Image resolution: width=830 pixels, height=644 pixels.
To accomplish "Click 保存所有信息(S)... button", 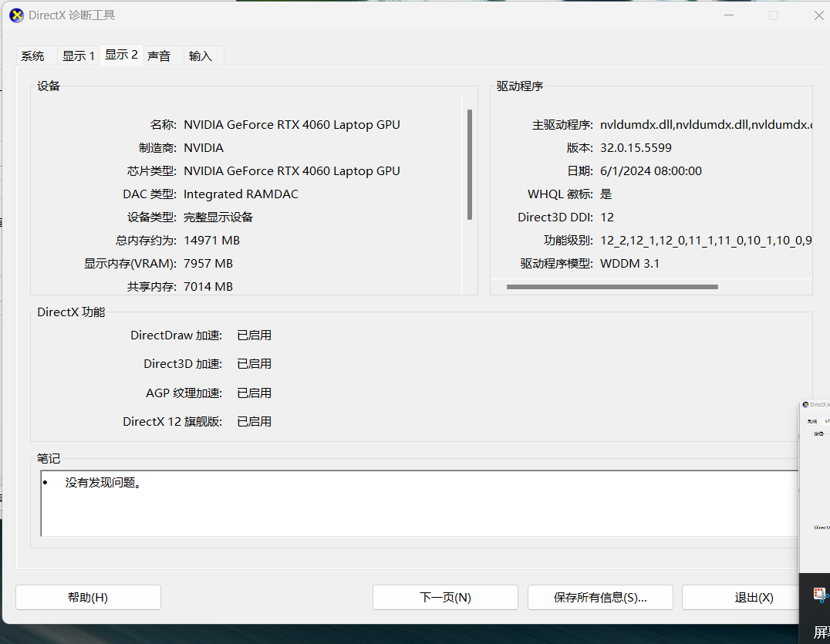I will [x=600, y=598].
